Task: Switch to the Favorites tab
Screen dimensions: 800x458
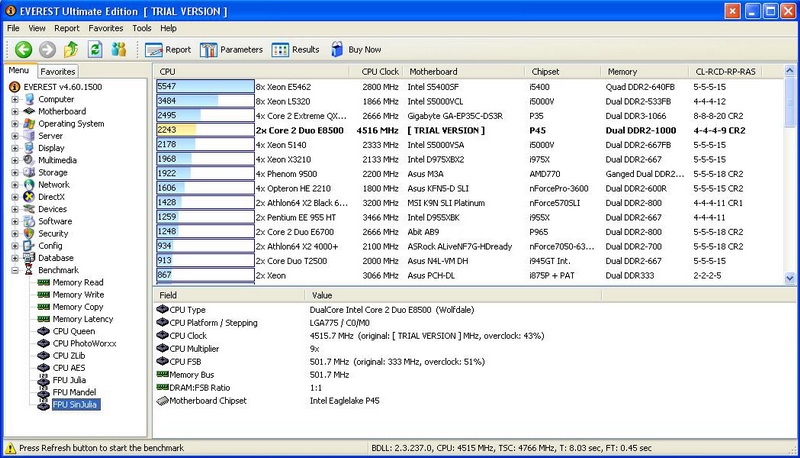Action: [58, 71]
